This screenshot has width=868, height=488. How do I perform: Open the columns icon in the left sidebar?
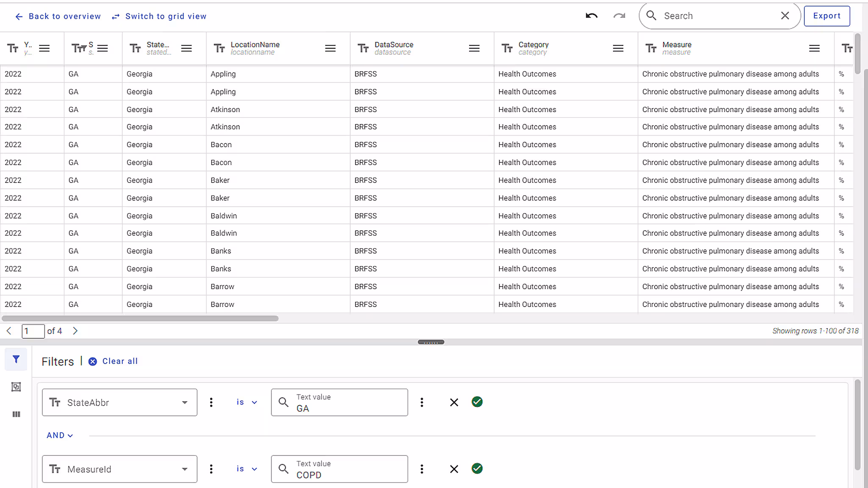pos(16,414)
